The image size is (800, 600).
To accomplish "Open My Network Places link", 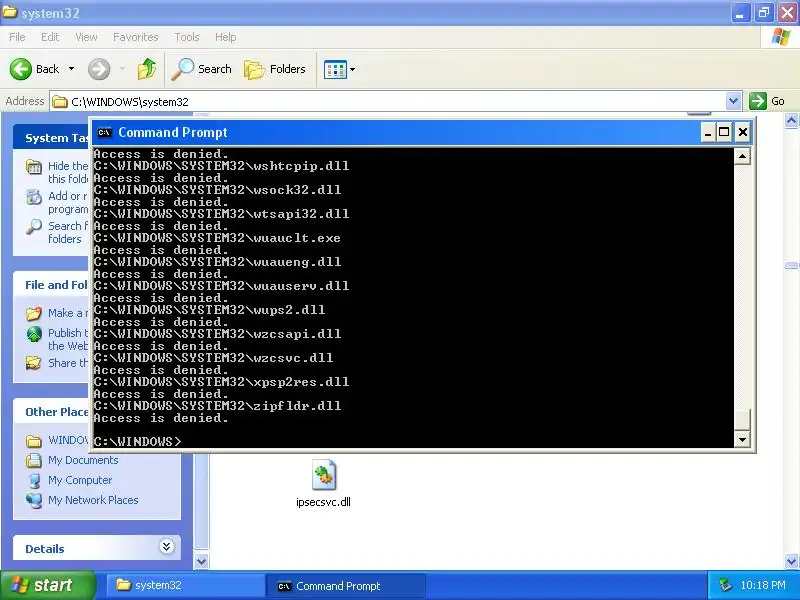I will (x=93, y=500).
